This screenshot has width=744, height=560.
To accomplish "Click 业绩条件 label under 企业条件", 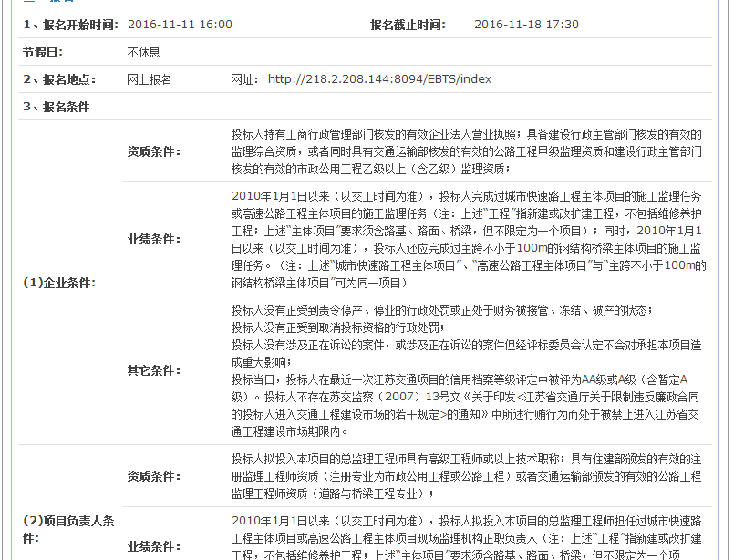I will (153, 239).
